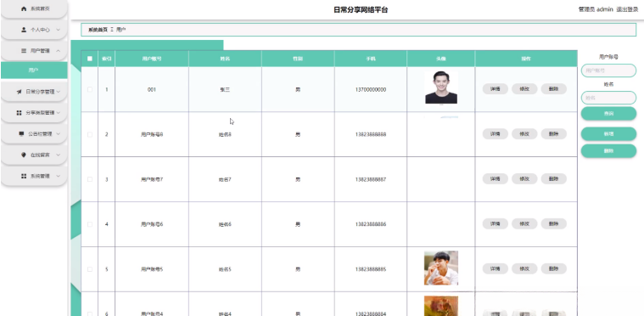
Task: Click 删除 button for 用户账号7
Action: [x=554, y=178]
